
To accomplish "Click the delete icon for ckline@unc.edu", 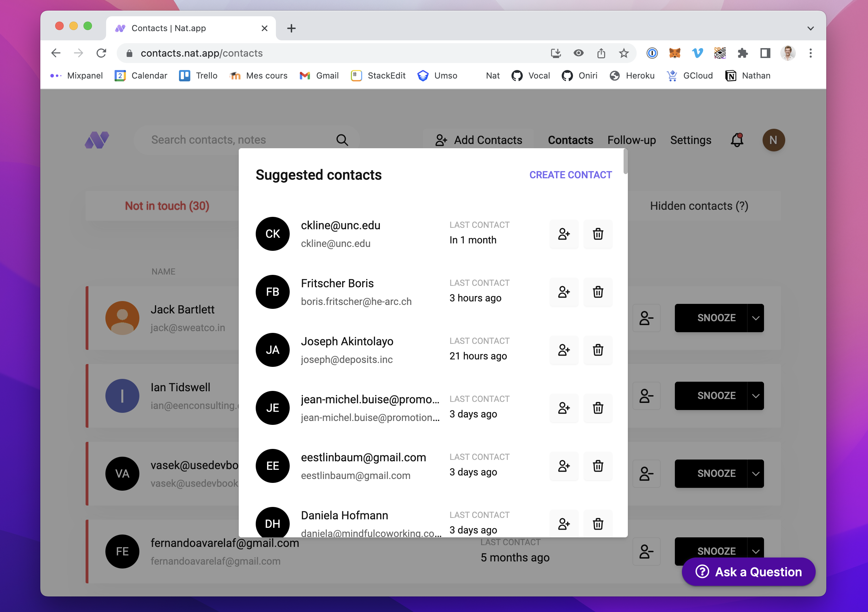I will (597, 233).
